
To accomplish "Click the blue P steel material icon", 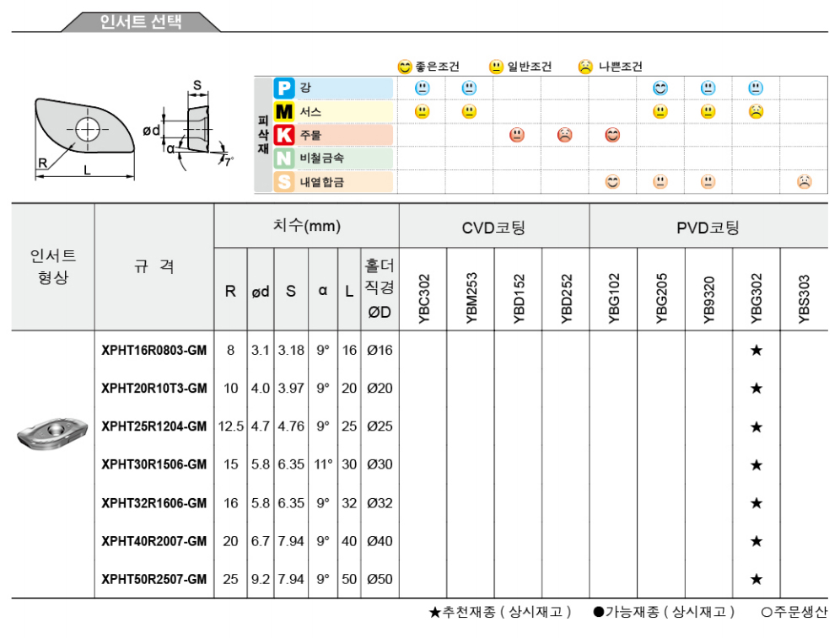I will (284, 88).
